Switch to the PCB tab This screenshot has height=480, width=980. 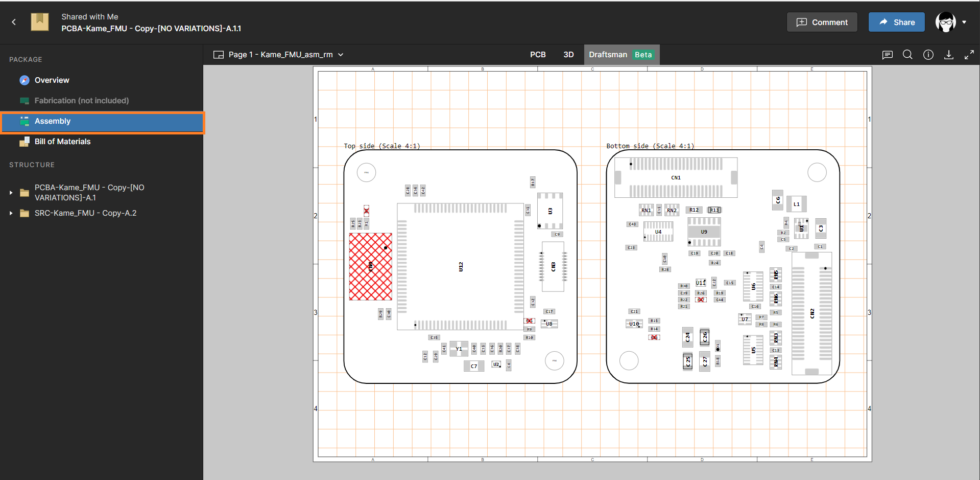538,54
